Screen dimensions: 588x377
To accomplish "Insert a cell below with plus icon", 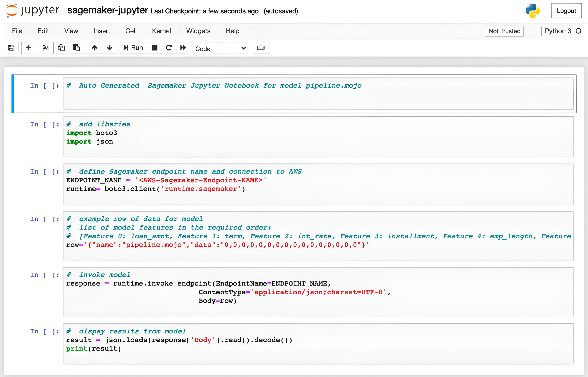I will (28, 48).
